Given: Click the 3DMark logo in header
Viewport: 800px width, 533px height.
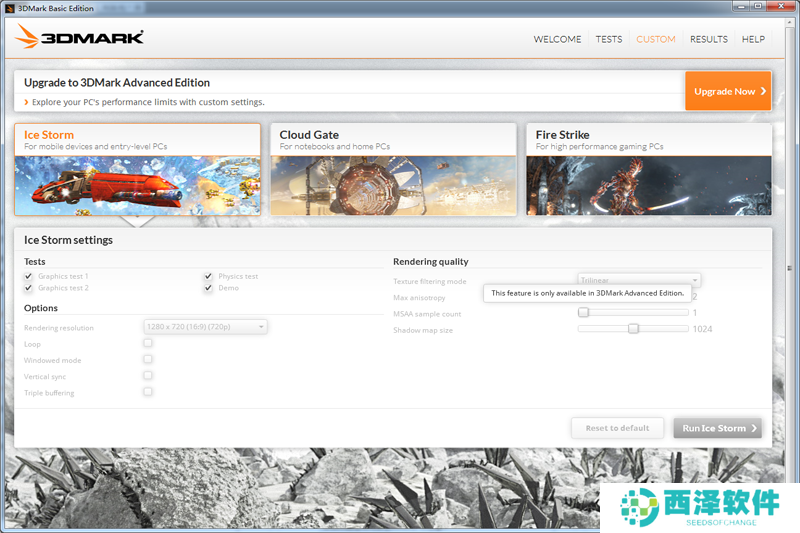Looking at the screenshot, I should [x=80, y=38].
